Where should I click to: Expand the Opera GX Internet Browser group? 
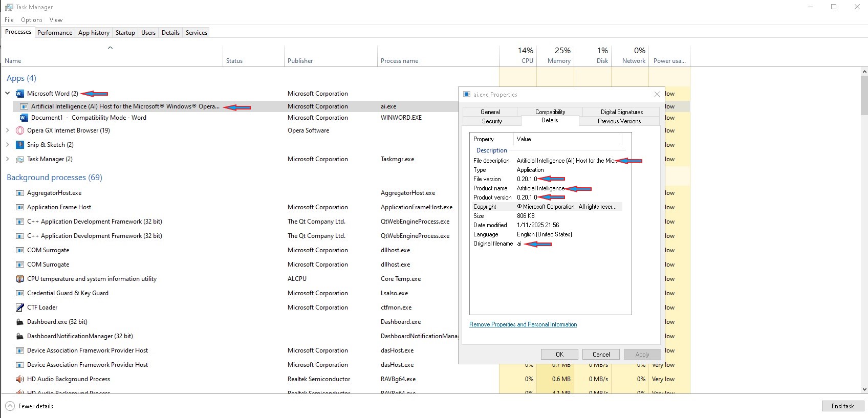[x=8, y=130]
